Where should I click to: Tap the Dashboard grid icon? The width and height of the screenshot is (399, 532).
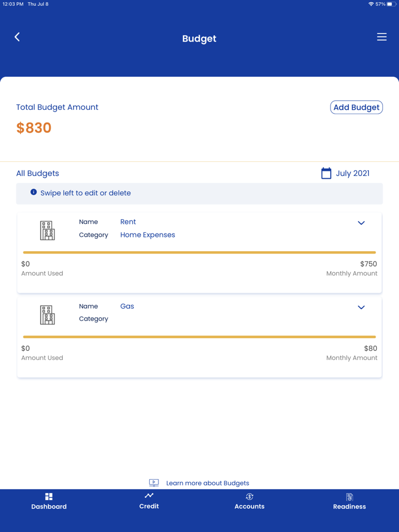(x=49, y=497)
